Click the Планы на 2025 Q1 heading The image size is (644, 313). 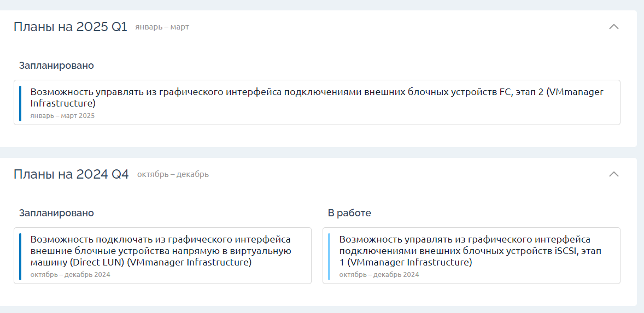tap(71, 27)
